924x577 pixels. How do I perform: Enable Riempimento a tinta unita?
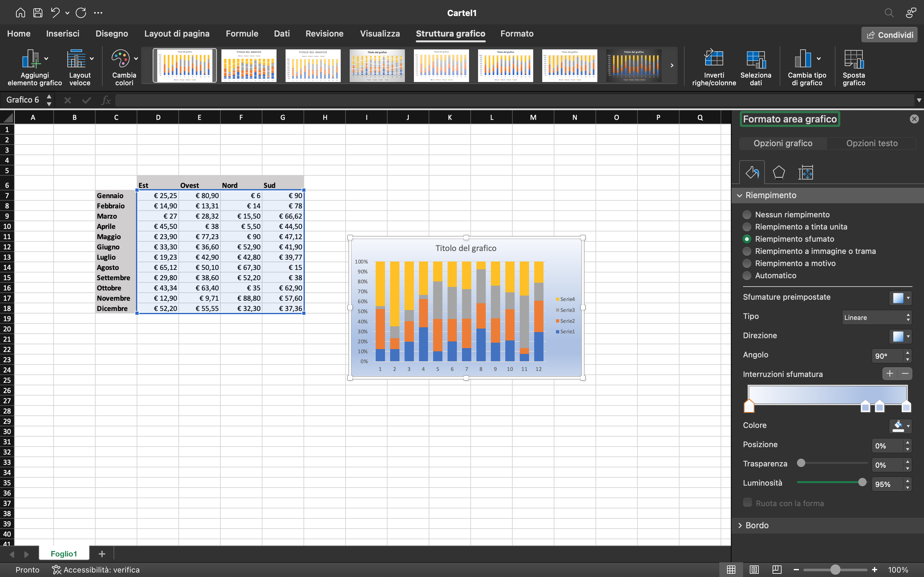[747, 227]
